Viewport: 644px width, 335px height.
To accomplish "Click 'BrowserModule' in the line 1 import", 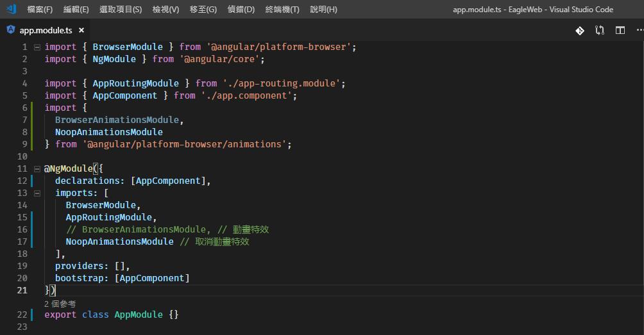I will point(128,47).
